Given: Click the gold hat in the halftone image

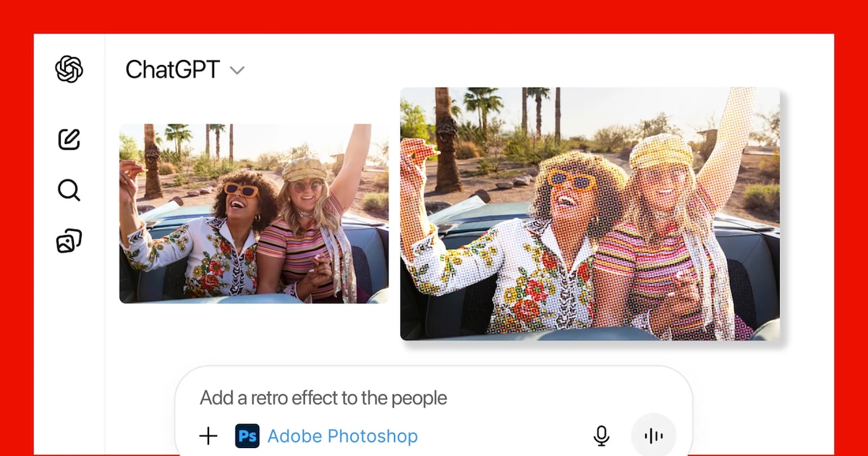Looking at the screenshot, I should (660, 151).
